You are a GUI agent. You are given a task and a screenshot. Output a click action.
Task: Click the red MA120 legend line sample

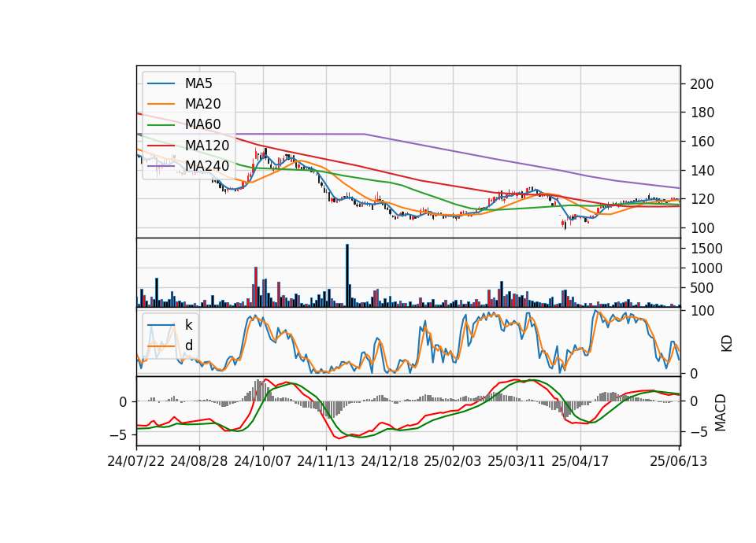(x=161, y=145)
